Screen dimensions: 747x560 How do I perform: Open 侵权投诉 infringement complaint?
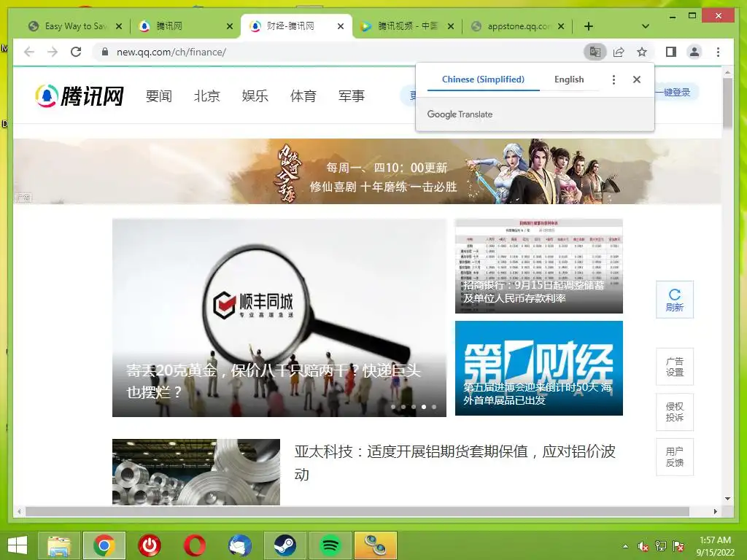pyautogui.click(x=675, y=412)
